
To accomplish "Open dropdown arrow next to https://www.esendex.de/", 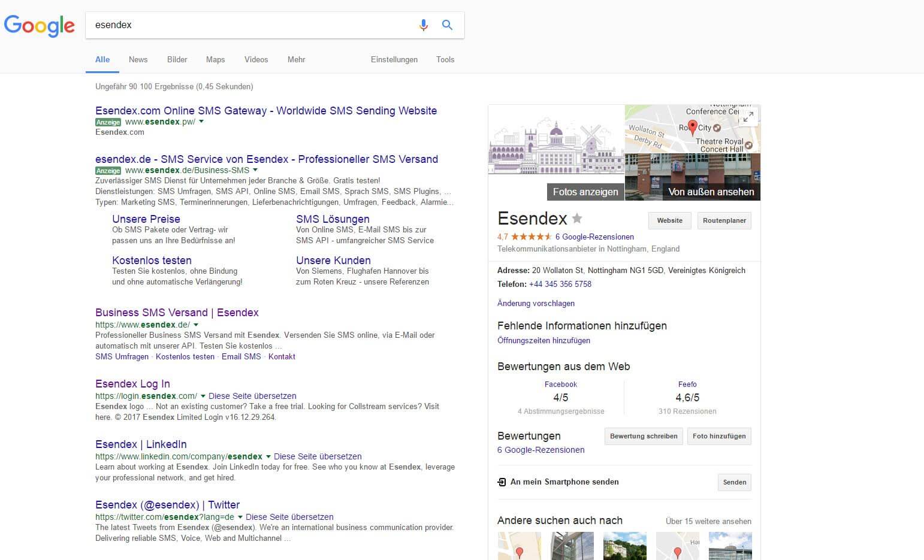I will [196, 325].
